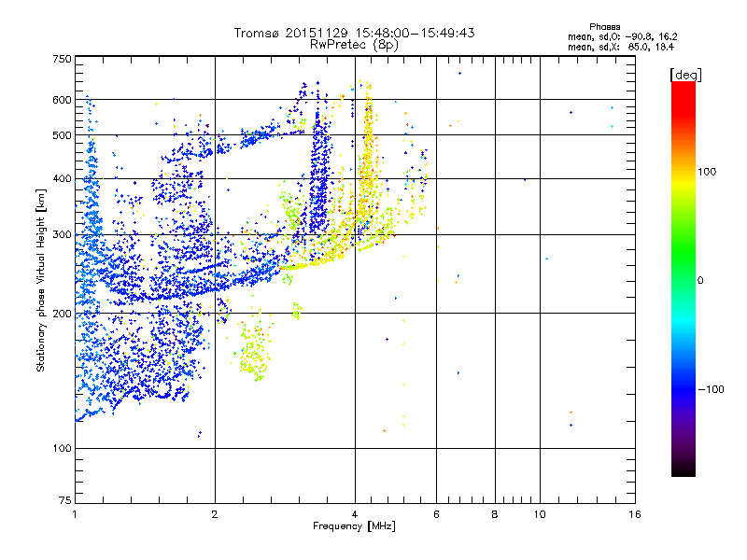Click the colorbar "-100" tick label
Screen dimensions: 747x560
(711, 389)
